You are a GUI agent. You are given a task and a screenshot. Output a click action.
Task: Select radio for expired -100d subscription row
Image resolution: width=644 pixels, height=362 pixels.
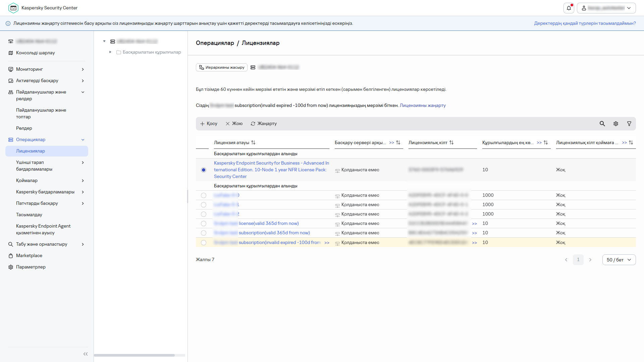tap(204, 243)
